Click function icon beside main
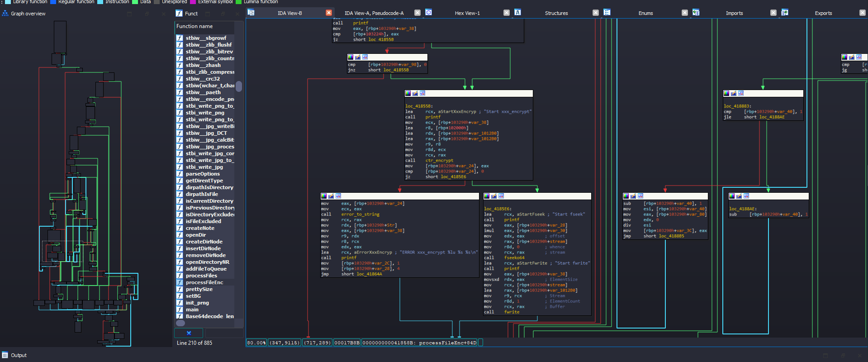Screen dimensions: 868x362 click(180, 310)
